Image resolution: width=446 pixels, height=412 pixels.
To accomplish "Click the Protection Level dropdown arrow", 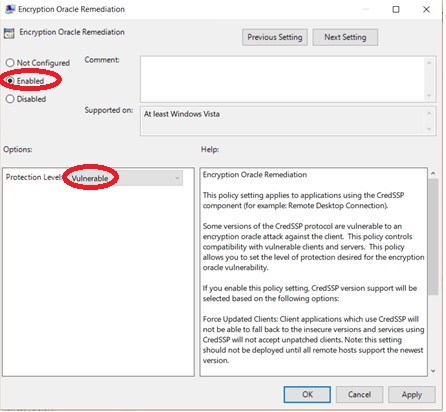I will point(177,178).
